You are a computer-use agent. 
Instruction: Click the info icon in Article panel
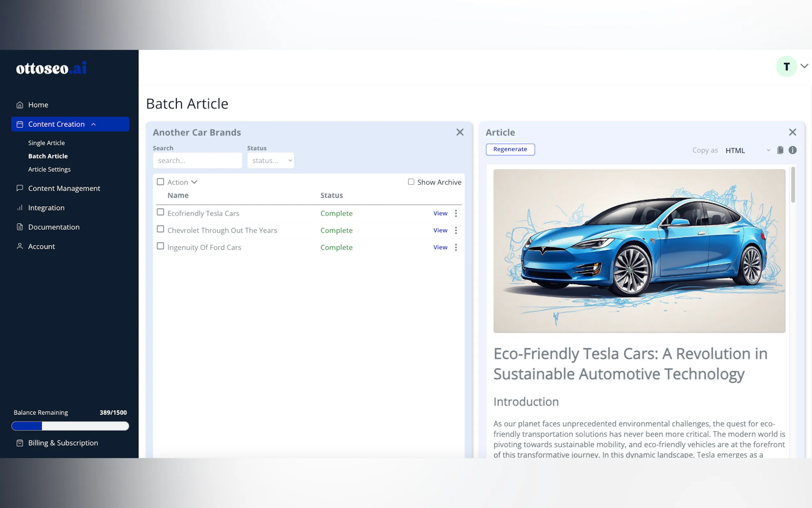pos(792,150)
